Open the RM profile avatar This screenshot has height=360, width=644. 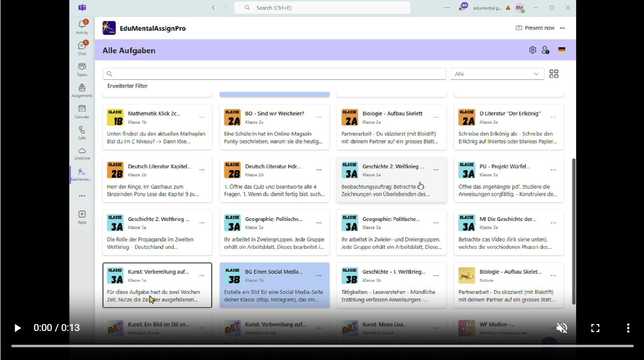pos(520,8)
